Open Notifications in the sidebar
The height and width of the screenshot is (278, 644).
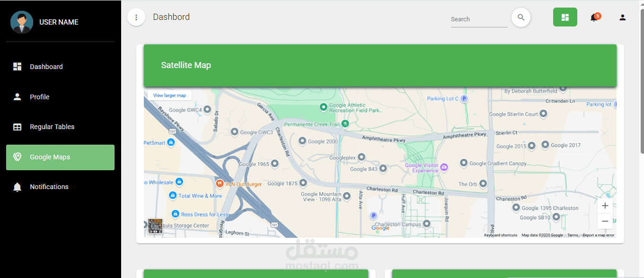tap(60, 187)
